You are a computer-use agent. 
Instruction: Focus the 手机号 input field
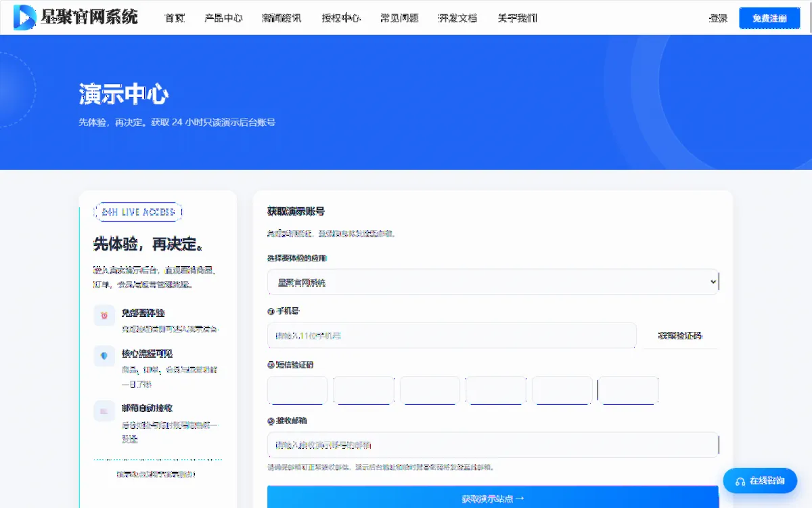(x=452, y=335)
